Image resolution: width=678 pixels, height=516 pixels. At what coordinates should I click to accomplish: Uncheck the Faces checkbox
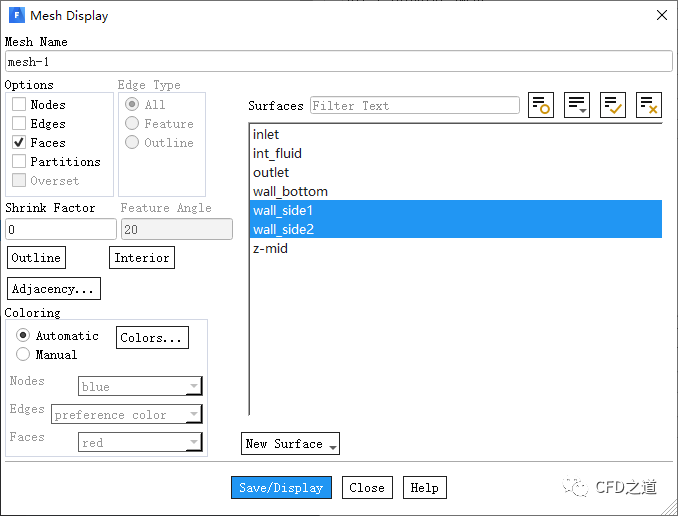[19, 143]
